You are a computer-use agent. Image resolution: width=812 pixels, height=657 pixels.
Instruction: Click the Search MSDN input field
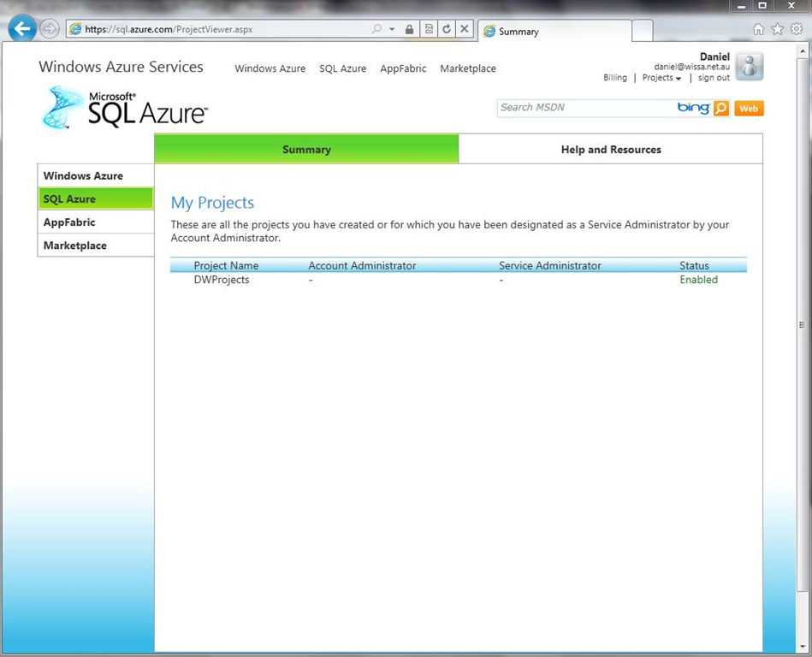click(x=585, y=108)
